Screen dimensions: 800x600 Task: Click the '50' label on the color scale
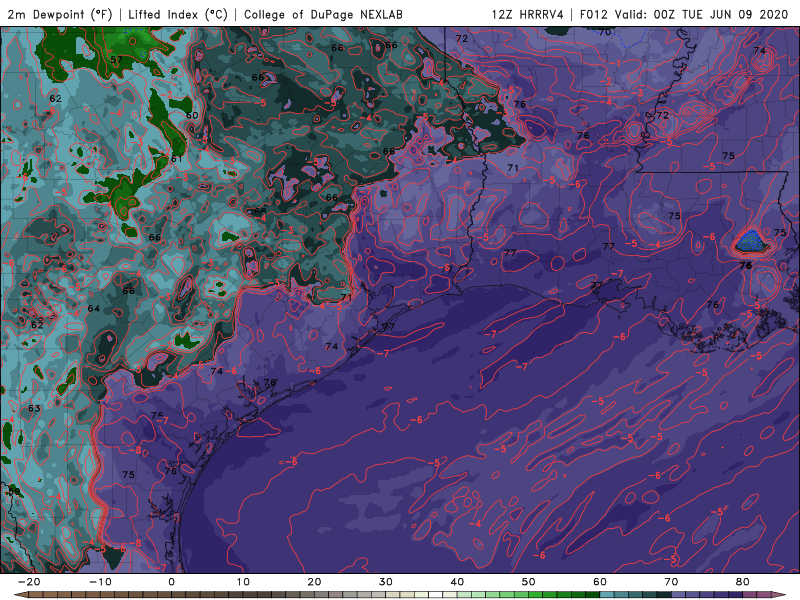[529, 582]
